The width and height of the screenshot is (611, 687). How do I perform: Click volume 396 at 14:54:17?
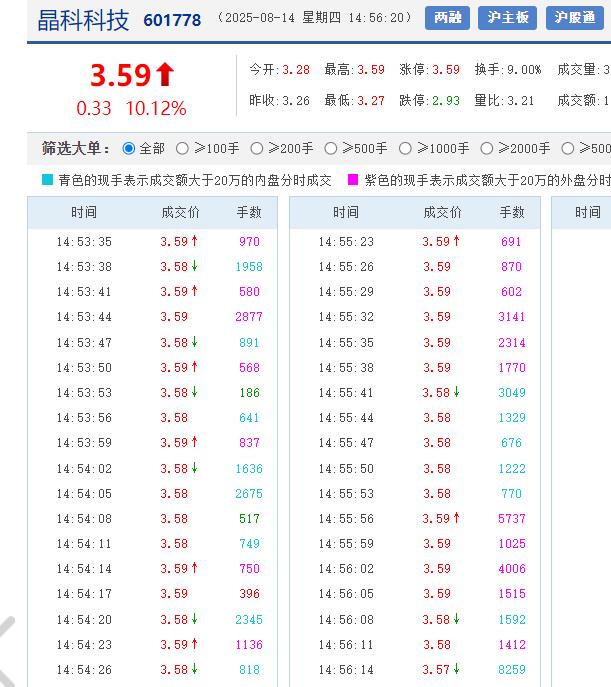tap(250, 594)
